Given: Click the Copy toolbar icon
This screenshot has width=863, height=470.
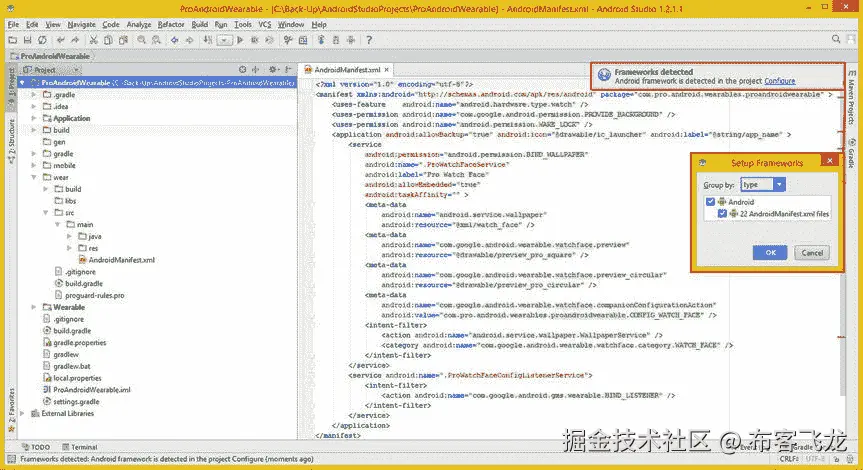Looking at the screenshot, I should point(108,40).
